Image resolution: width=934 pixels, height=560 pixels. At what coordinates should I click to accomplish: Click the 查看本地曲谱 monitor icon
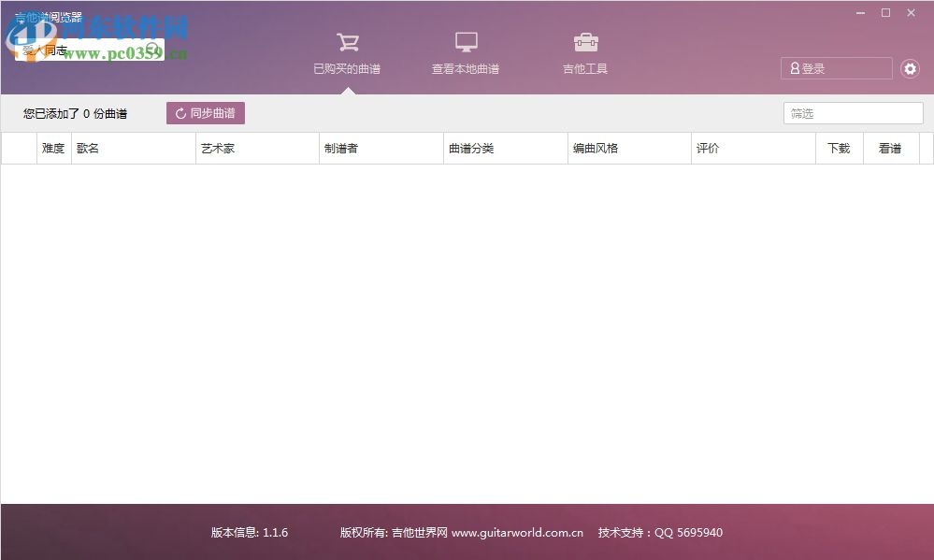(x=466, y=41)
